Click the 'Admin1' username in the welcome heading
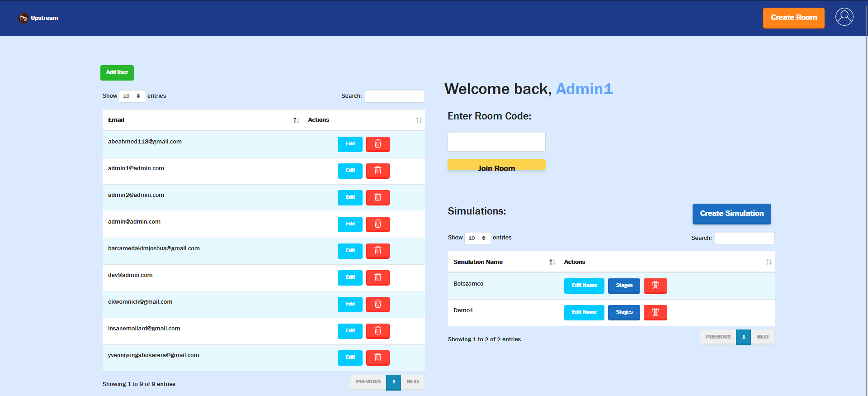The image size is (868, 396). coord(584,89)
